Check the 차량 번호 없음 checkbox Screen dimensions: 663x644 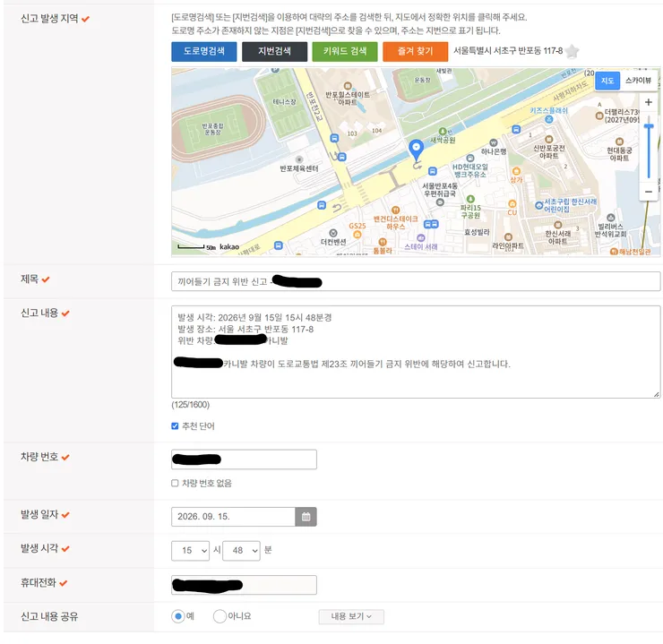point(175,483)
